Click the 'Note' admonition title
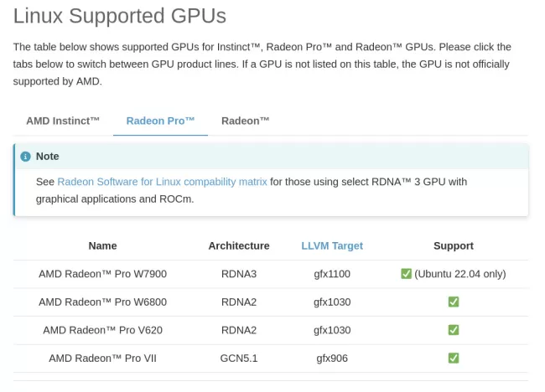The width and height of the screenshot is (545, 392). pos(47,157)
